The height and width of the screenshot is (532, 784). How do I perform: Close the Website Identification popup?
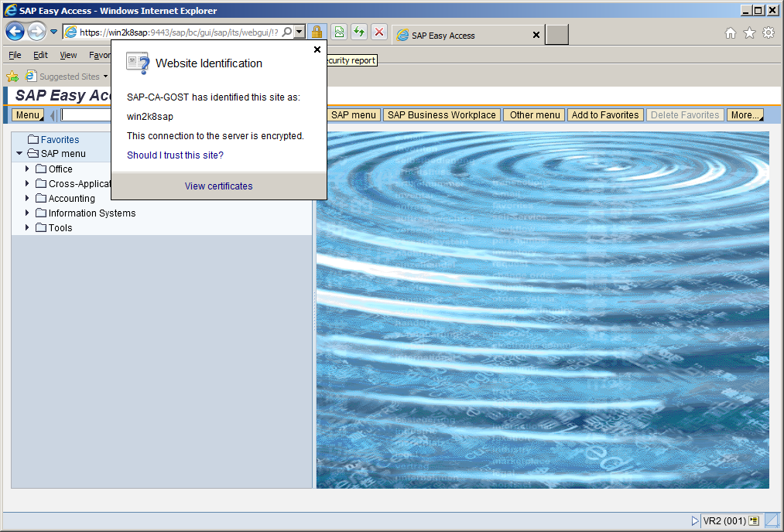tap(317, 49)
